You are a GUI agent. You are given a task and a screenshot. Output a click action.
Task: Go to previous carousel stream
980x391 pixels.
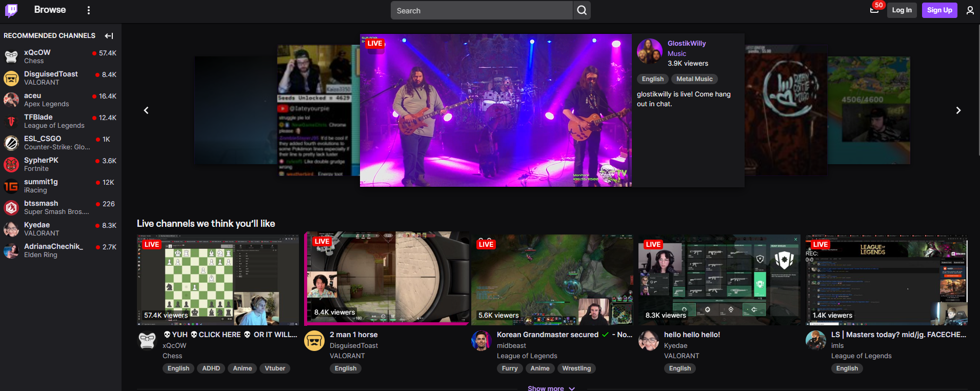(x=146, y=110)
